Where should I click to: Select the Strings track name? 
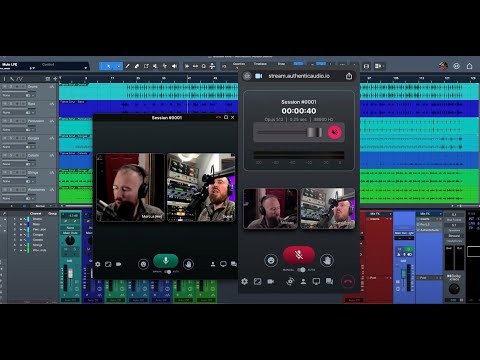pyautogui.click(x=33, y=173)
